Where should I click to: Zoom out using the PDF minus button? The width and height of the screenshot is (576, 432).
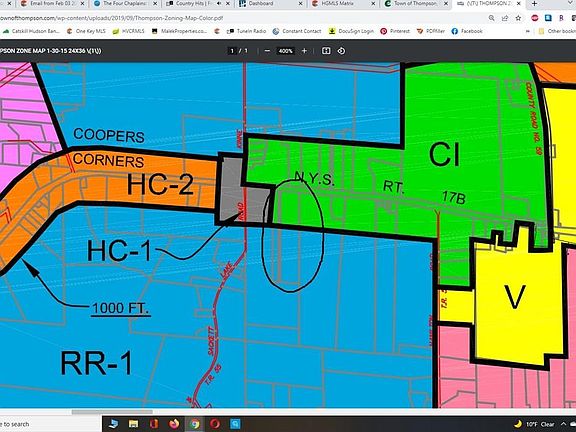[267, 51]
